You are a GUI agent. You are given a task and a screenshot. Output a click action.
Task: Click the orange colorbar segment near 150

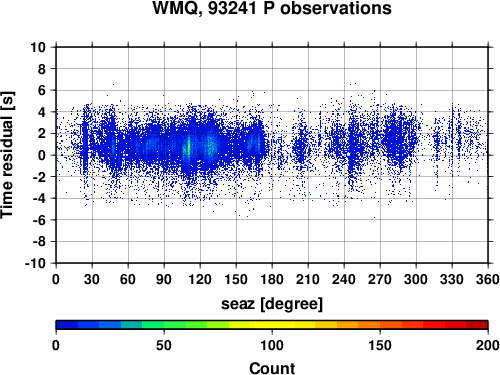pos(380,325)
